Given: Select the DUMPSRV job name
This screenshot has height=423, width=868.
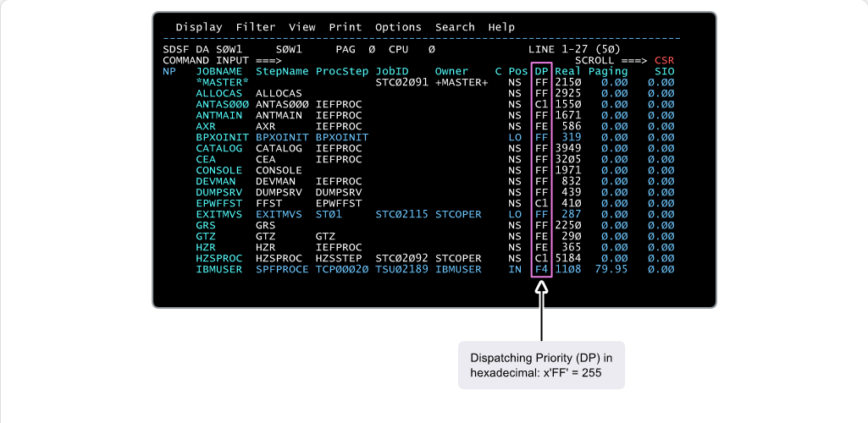Looking at the screenshot, I should tap(218, 192).
